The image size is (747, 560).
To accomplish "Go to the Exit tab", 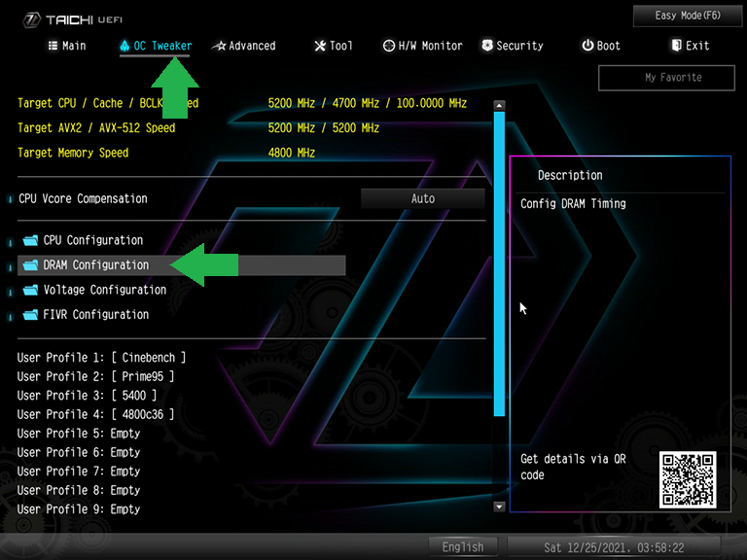I will (x=691, y=46).
